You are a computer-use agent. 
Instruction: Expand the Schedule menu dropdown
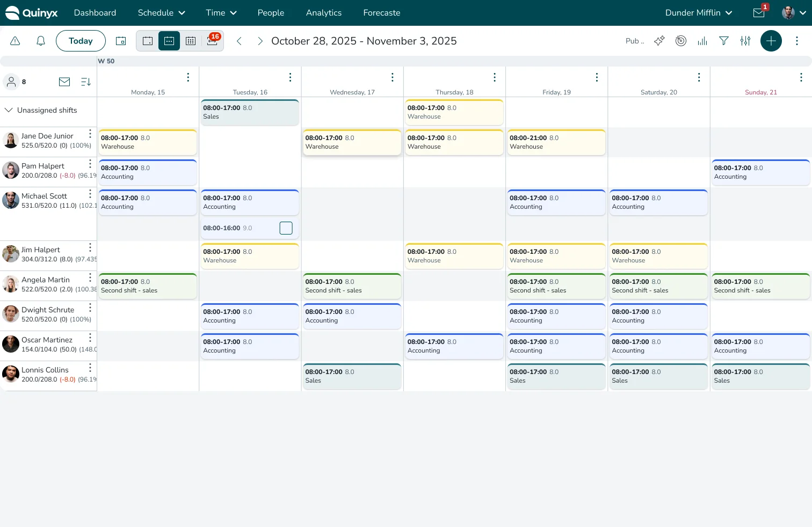click(x=161, y=13)
